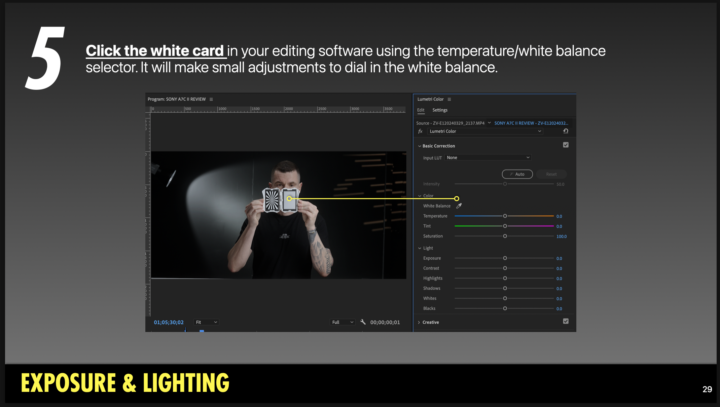Image resolution: width=720 pixels, height=407 pixels.
Task: Pick the White Balance eyedropper tool
Action: coord(459,206)
